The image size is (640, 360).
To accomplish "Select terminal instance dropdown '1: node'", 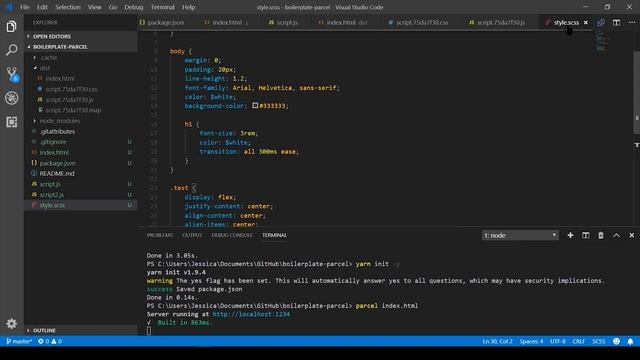I will coord(520,235).
